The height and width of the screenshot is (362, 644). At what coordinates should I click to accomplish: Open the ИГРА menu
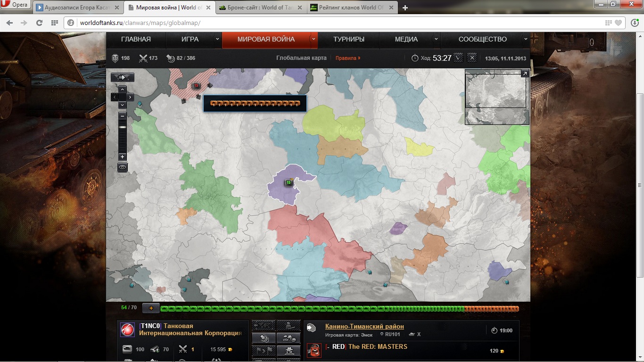pos(190,39)
